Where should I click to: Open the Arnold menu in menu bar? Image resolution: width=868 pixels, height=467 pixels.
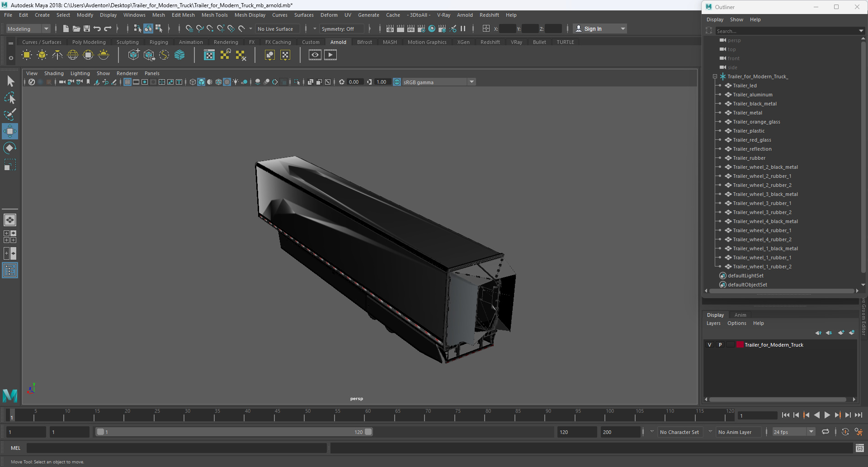pos(465,15)
